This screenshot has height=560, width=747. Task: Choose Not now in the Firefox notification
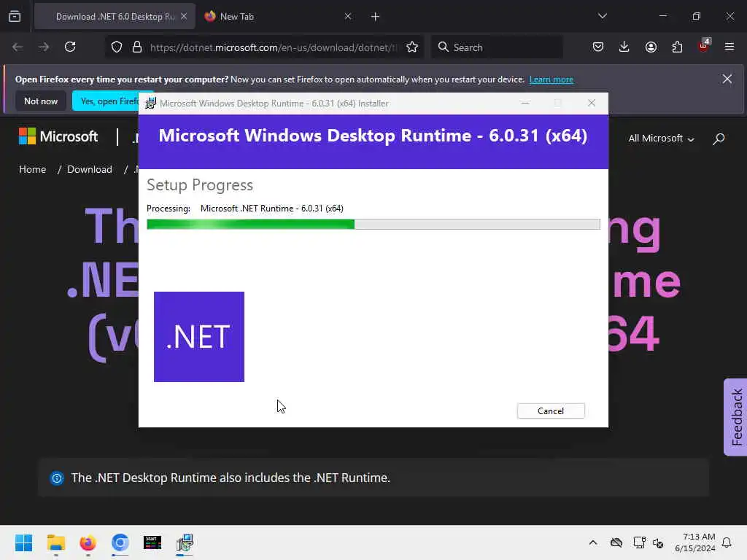click(41, 101)
